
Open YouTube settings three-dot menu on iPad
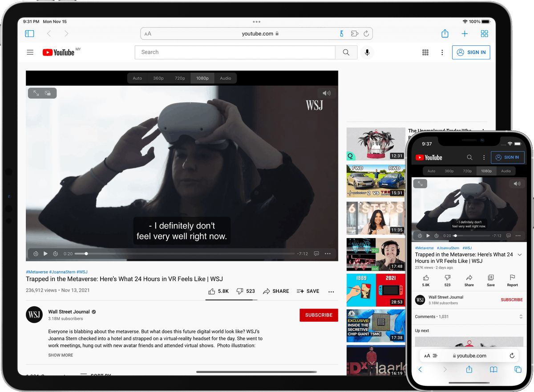[x=442, y=52]
